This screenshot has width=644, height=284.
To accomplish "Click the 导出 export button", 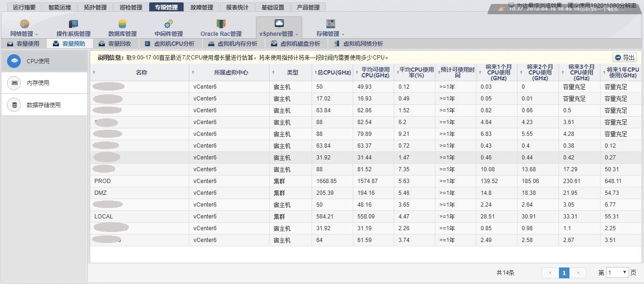I will click(x=624, y=57).
